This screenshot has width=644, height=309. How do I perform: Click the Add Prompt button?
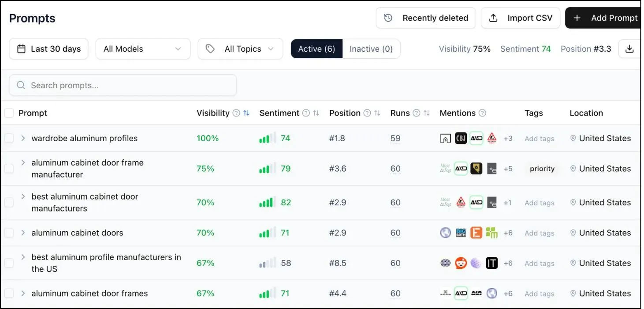point(603,18)
